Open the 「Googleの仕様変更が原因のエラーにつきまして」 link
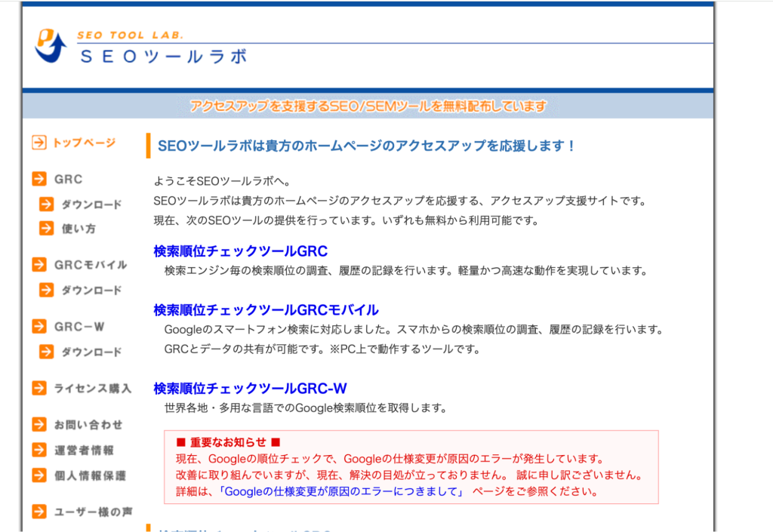 [341, 491]
